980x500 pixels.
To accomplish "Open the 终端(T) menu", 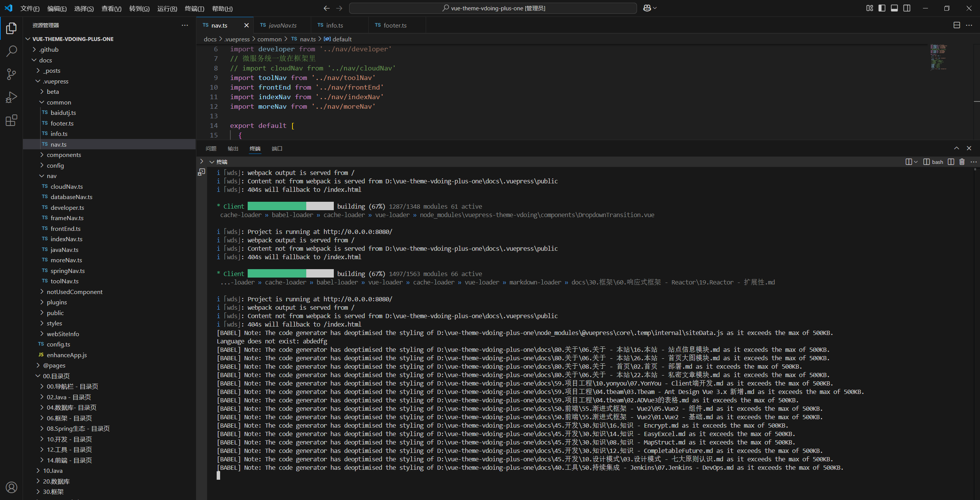I will click(x=194, y=8).
